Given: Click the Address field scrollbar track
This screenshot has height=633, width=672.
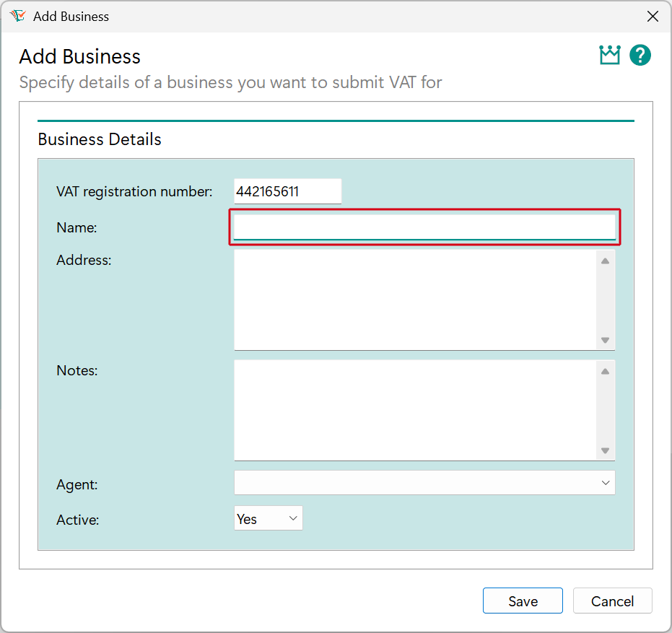Looking at the screenshot, I should click(606, 300).
